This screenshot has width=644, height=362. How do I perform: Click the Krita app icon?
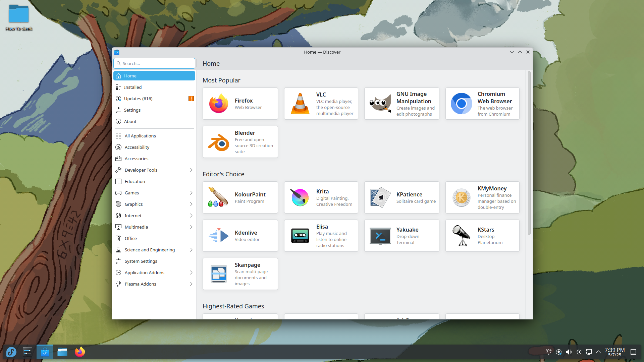click(x=300, y=197)
